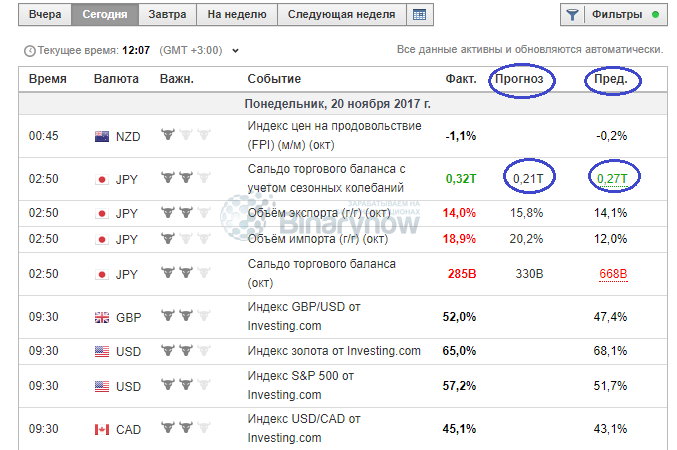Click the date row Понедельник, 20 ноября 2017 г.

(x=343, y=104)
